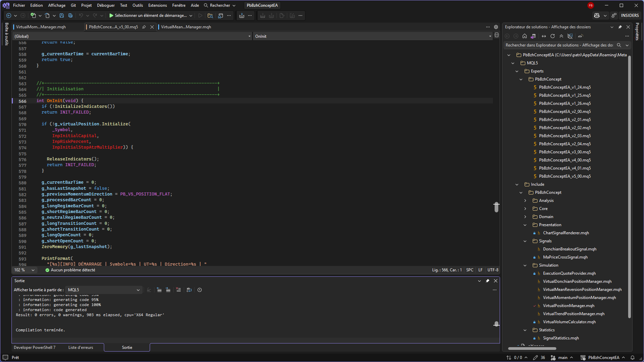Open the Extensions menu
644x362 pixels.
click(x=157, y=5)
